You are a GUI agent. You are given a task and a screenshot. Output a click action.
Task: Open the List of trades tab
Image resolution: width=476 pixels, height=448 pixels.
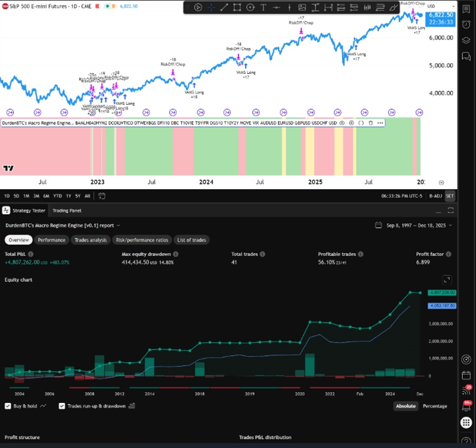[191, 240]
